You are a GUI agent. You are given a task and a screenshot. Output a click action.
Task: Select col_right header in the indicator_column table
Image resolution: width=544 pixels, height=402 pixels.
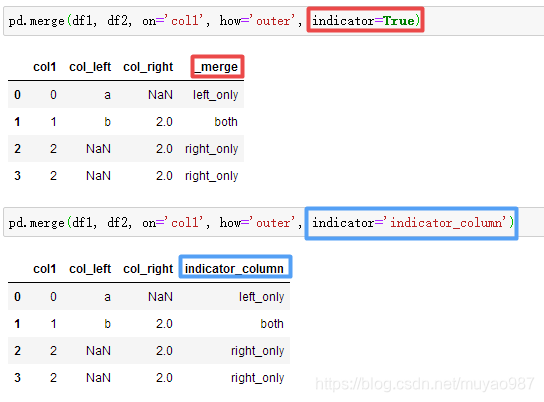tap(148, 268)
